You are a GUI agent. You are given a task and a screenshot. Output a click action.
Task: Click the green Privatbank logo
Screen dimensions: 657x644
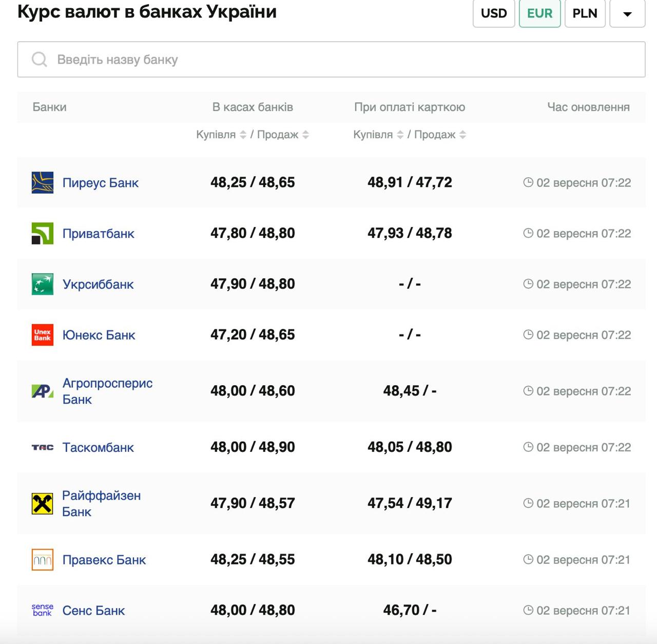43,234
